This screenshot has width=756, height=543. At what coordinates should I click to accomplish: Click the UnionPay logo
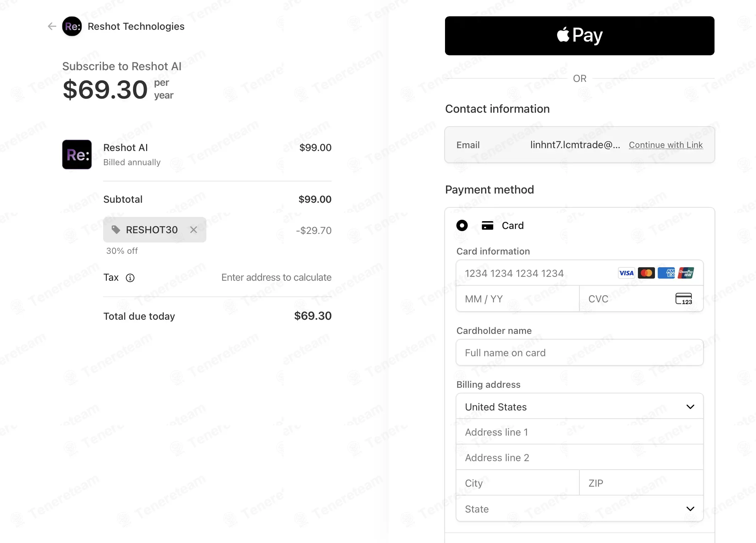pos(686,273)
